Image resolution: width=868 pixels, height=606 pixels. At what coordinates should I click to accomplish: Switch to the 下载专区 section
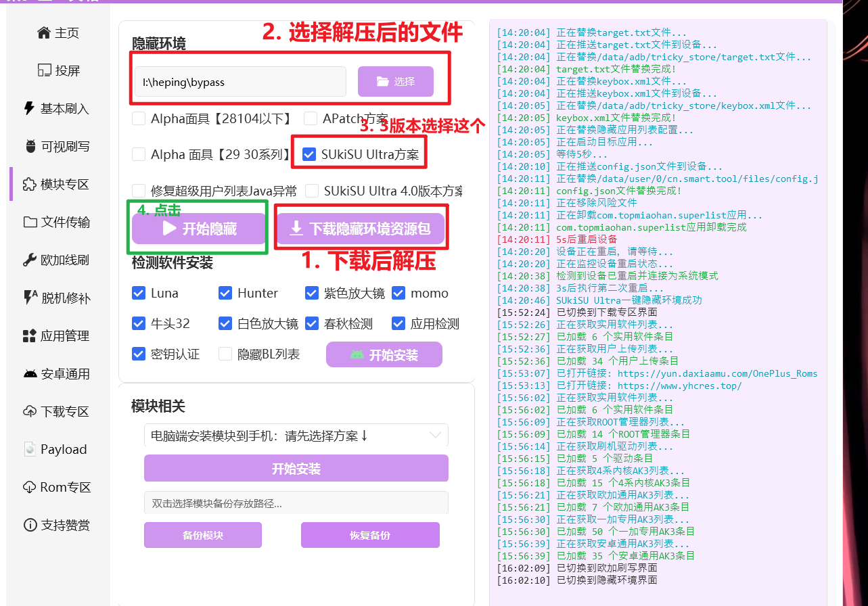point(58,411)
